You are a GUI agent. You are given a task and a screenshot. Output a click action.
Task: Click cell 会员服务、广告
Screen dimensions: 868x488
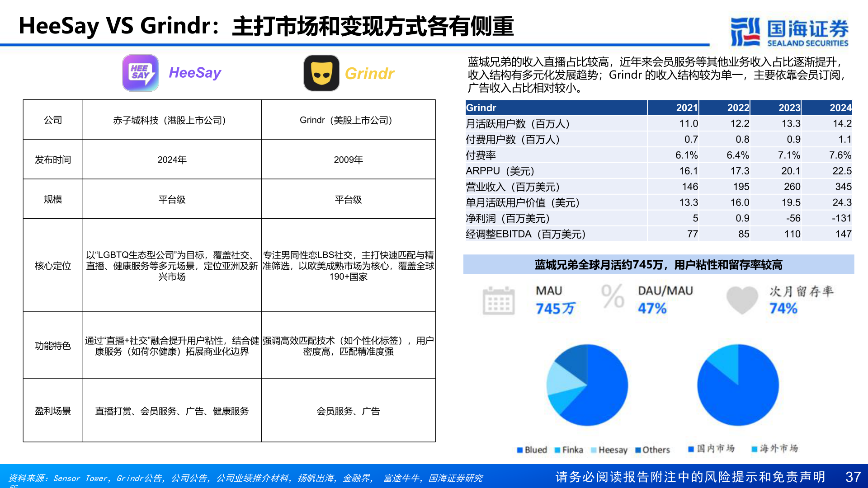click(x=348, y=411)
